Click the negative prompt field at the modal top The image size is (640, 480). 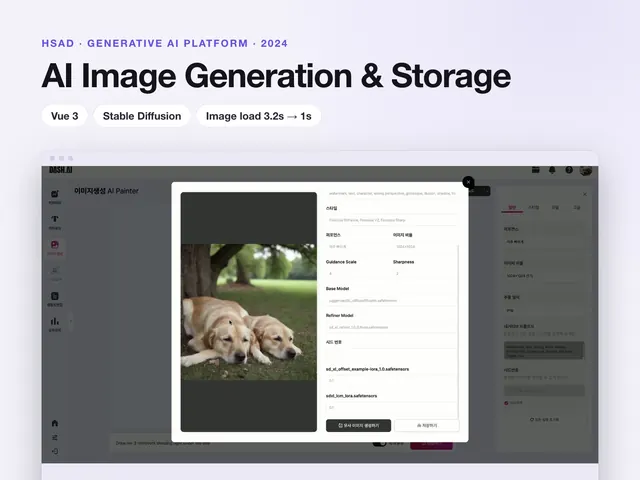391,193
